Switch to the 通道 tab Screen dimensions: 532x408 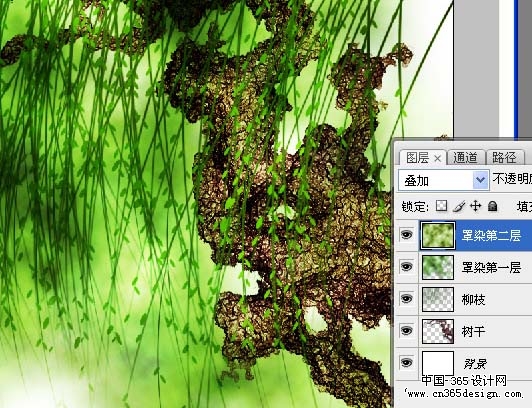(x=465, y=158)
